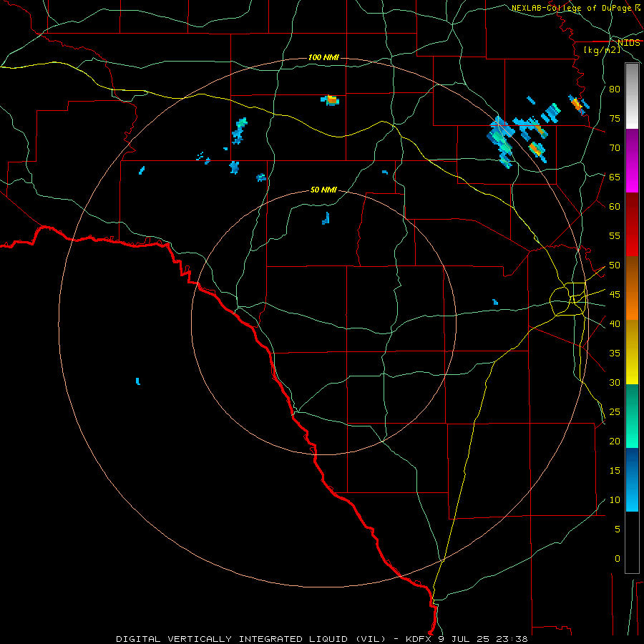
Task: Click the 80 value on the VIL scale
Action: [615, 89]
